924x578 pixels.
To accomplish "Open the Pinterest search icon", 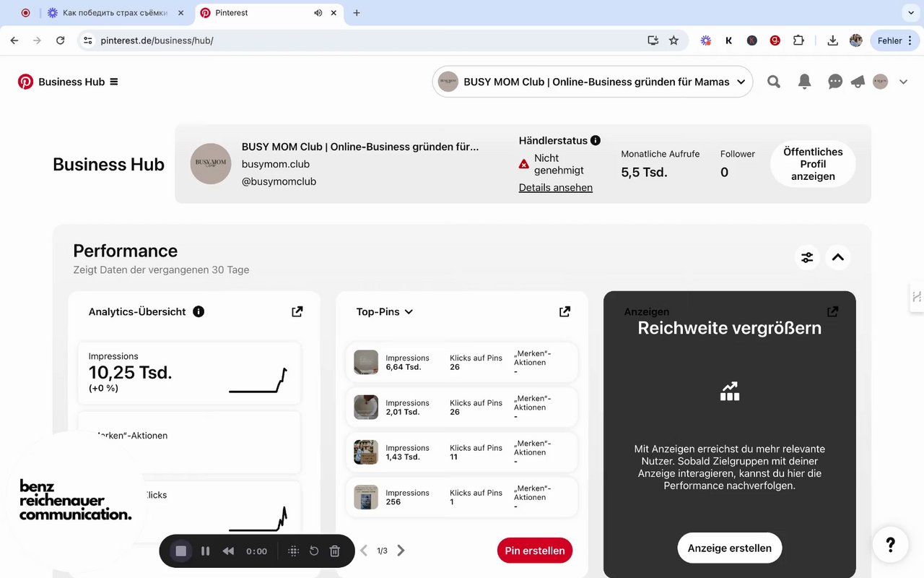I will coord(774,82).
